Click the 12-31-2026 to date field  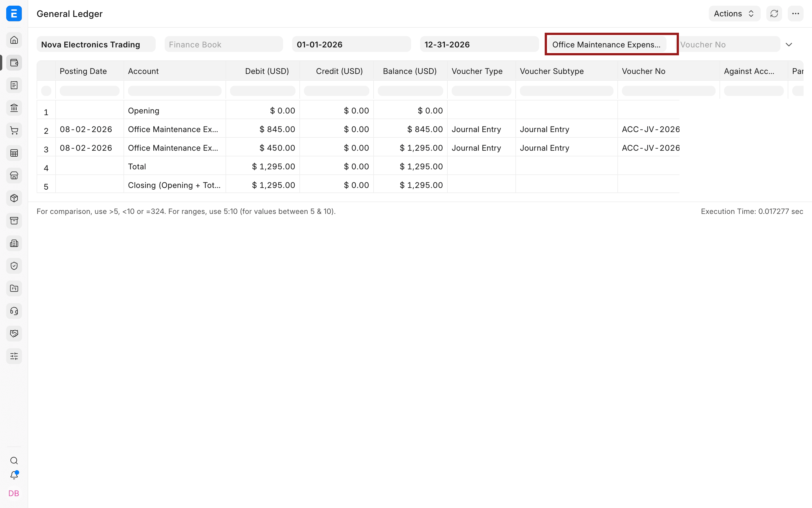click(479, 44)
